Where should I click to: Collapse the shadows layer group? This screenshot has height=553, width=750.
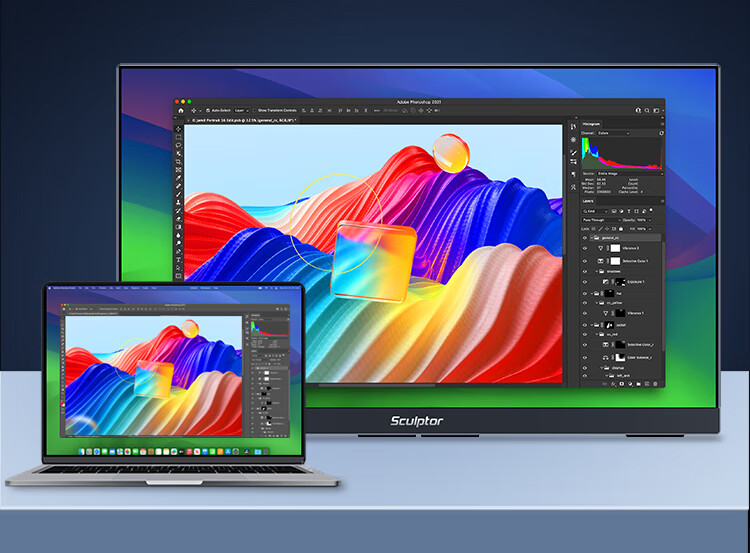pos(596,272)
